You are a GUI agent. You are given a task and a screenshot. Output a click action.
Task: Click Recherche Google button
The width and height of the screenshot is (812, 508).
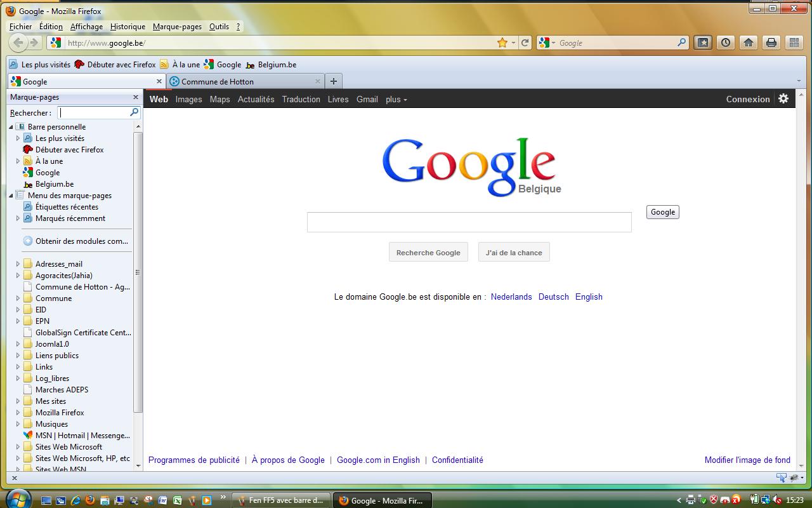pos(428,252)
